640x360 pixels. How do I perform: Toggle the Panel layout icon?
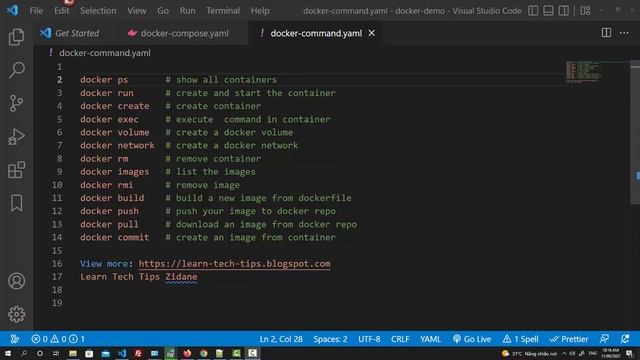(x=548, y=11)
